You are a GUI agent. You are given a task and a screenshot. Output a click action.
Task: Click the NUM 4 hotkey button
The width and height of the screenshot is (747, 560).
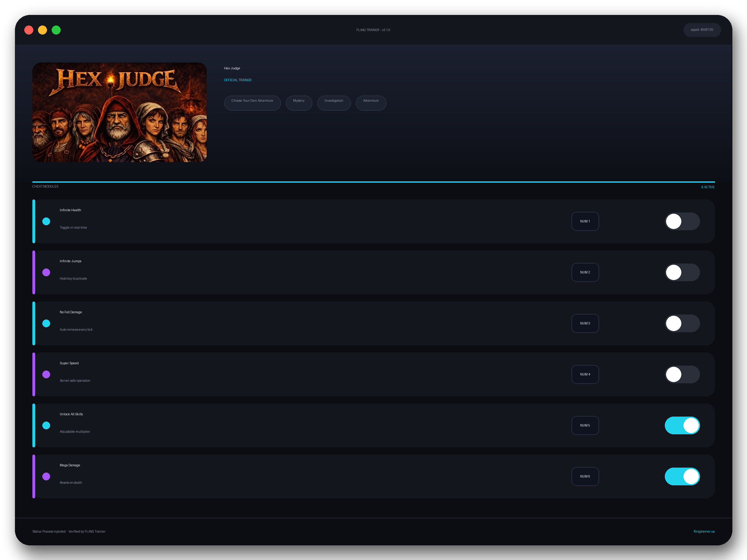point(585,374)
